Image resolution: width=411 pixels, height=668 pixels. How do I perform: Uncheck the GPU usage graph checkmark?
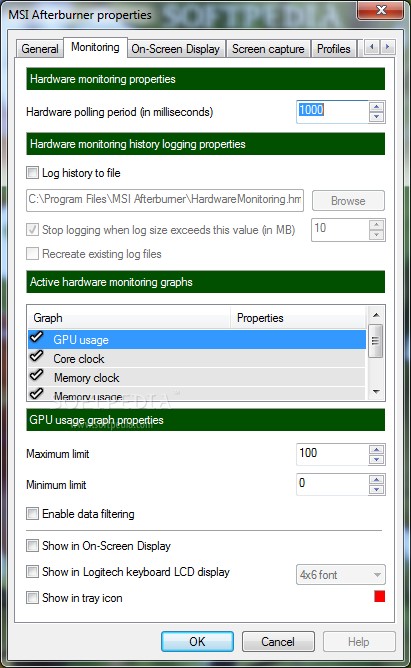(37, 337)
